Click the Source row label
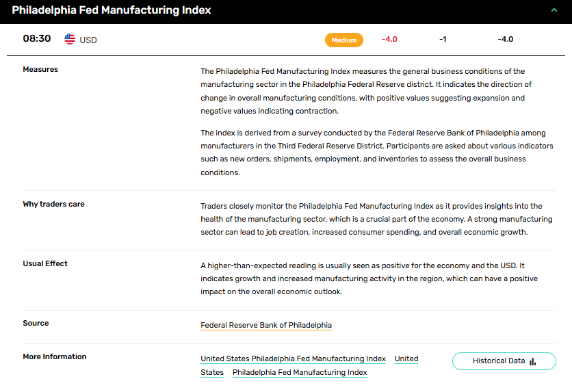 click(36, 323)
